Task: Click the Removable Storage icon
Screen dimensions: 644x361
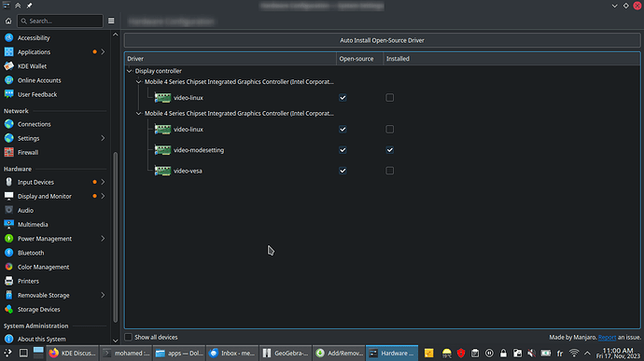Action: 8,296
